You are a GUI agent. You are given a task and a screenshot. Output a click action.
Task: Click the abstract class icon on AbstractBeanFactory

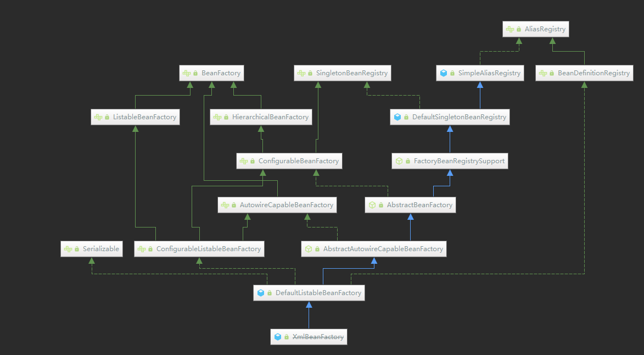pyautogui.click(x=372, y=205)
